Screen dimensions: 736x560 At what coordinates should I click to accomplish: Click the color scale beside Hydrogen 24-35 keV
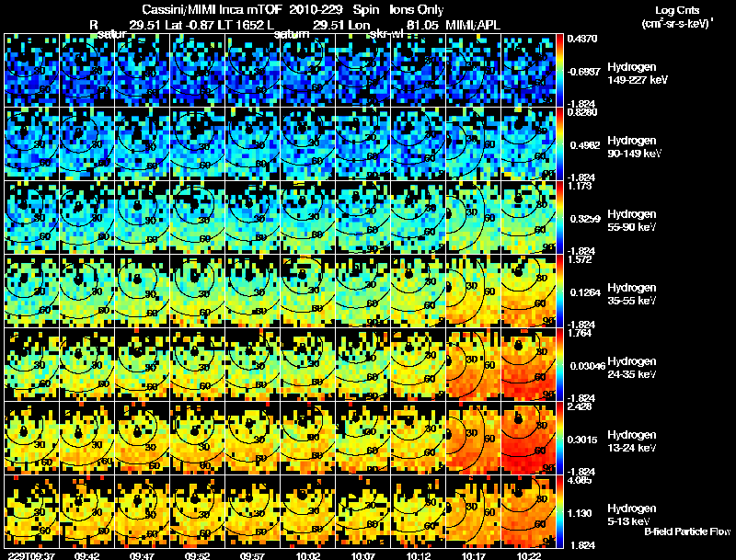[559, 365]
